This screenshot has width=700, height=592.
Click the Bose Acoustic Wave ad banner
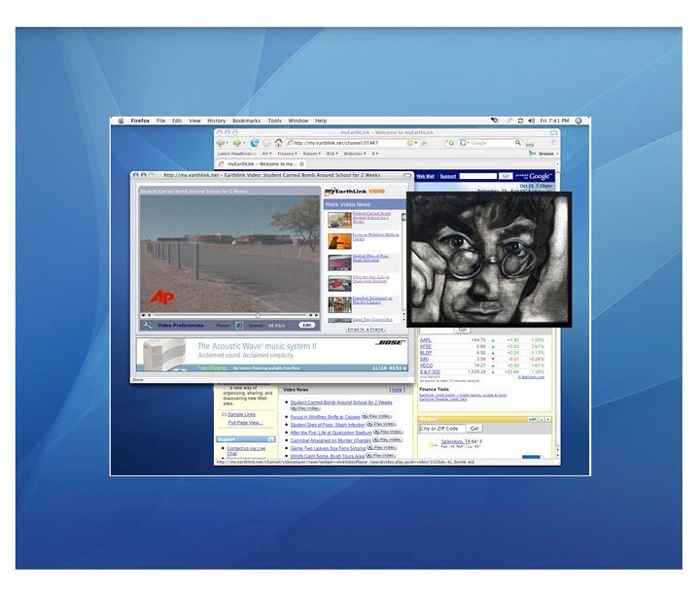click(x=272, y=355)
